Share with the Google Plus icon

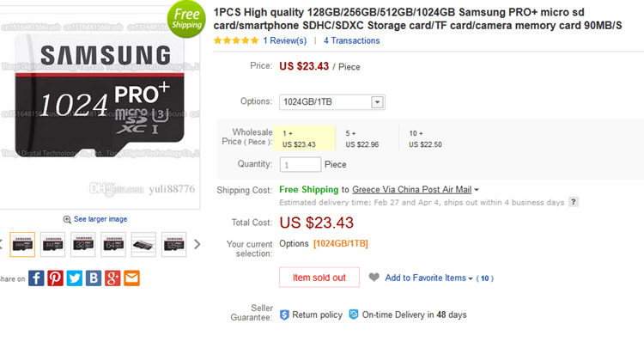coord(112,278)
